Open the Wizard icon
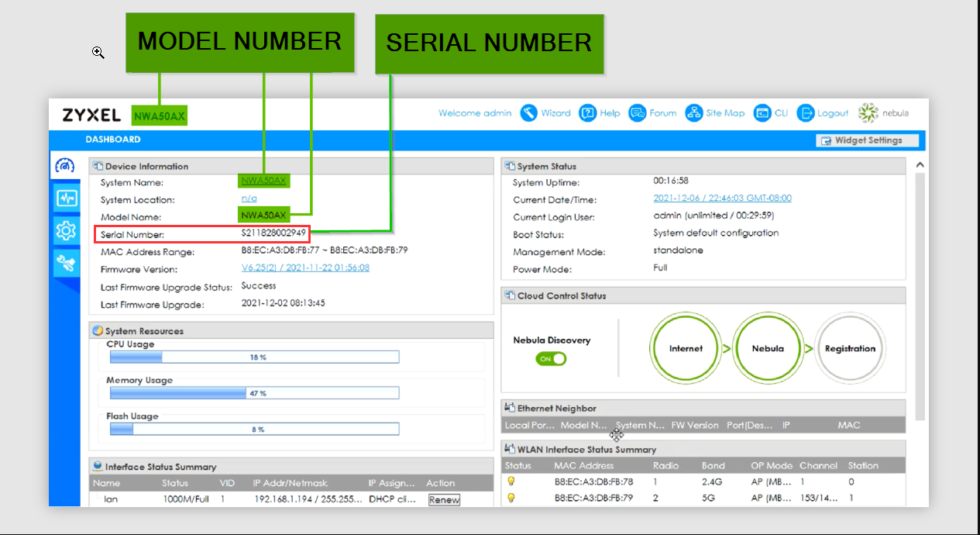Screen dimensions: 980x535 (529, 113)
